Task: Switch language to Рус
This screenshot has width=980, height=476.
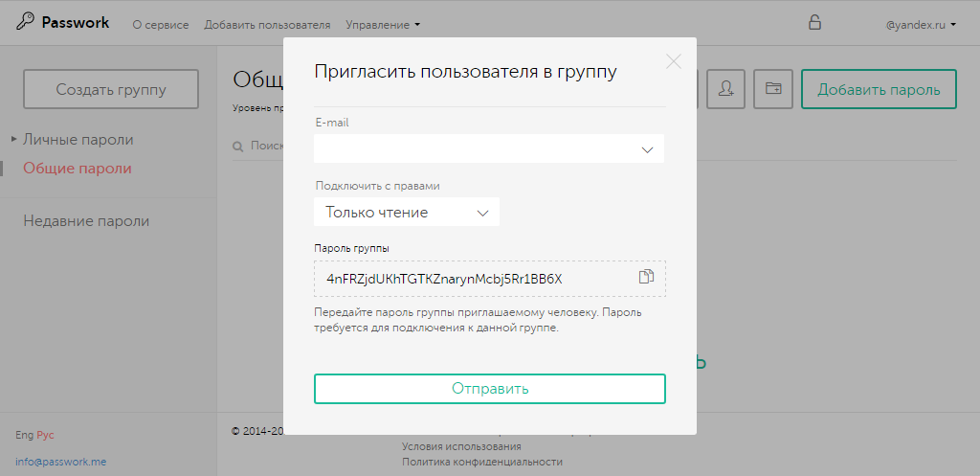Action: [x=46, y=436]
